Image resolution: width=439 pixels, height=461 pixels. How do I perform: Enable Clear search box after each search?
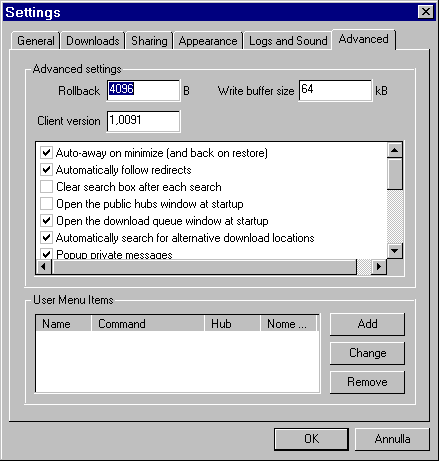[x=46, y=187]
